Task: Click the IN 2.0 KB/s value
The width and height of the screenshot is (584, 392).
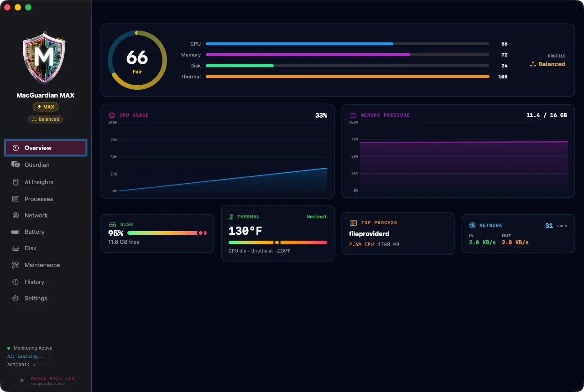Action: click(x=482, y=242)
